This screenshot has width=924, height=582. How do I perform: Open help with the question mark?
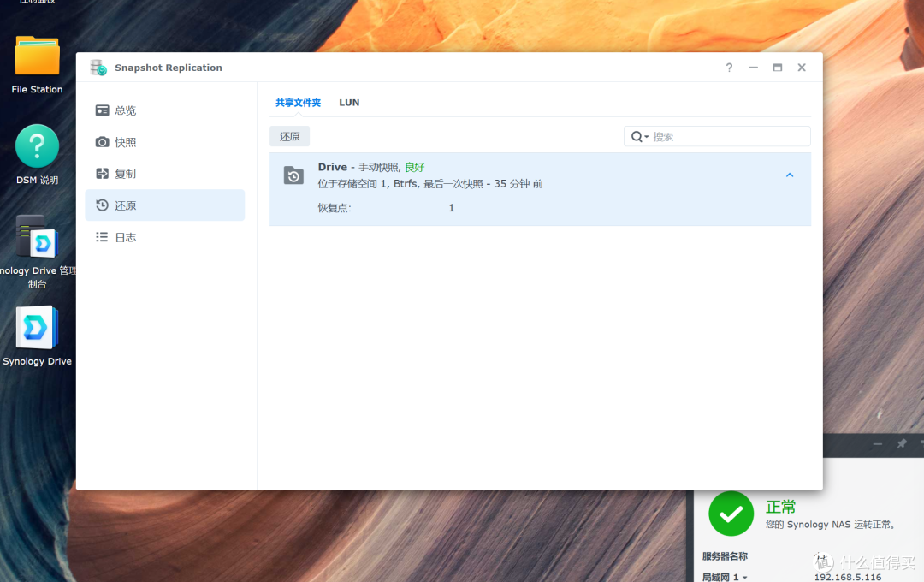[729, 68]
